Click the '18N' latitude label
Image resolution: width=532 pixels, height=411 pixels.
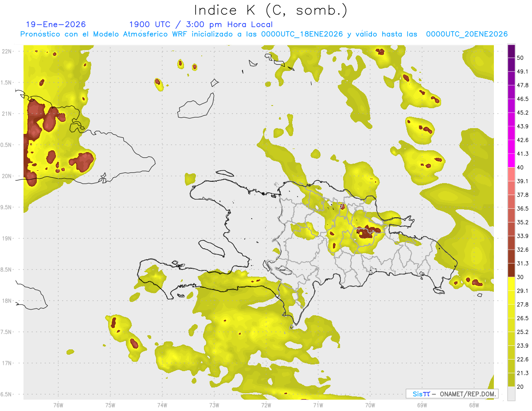click(6, 301)
